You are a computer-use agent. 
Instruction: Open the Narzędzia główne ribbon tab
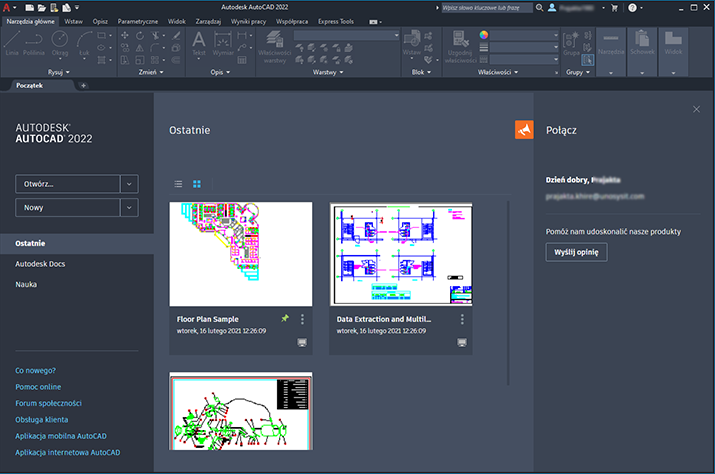(30, 21)
